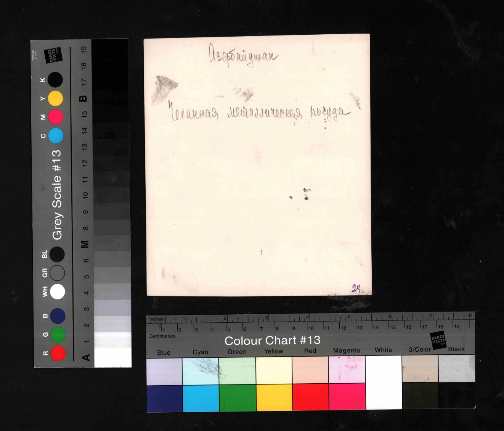Image resolution: width=504 pixels, height=431 pixels.
Task: Click the Centimetres label on the ruler
Action: (x=162, y=336)
